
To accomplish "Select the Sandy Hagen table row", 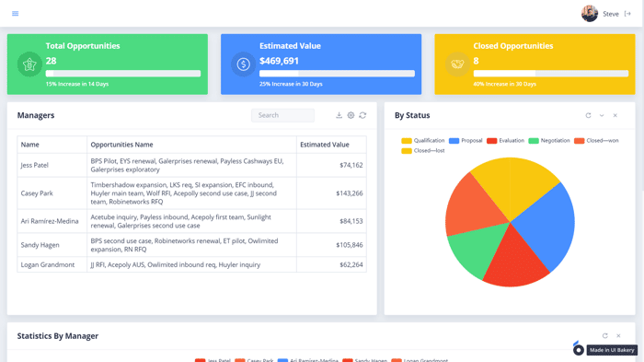I will [191, 245].
